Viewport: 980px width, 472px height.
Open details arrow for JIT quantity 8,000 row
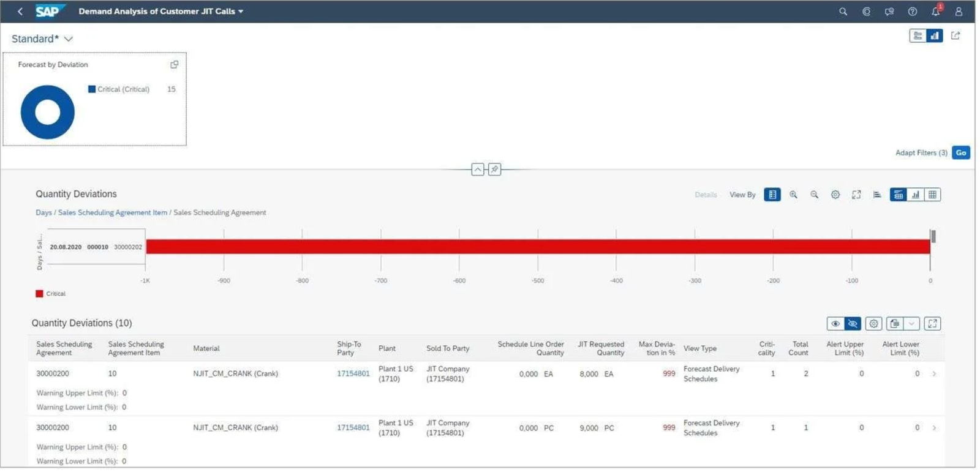tap(934, 373)
